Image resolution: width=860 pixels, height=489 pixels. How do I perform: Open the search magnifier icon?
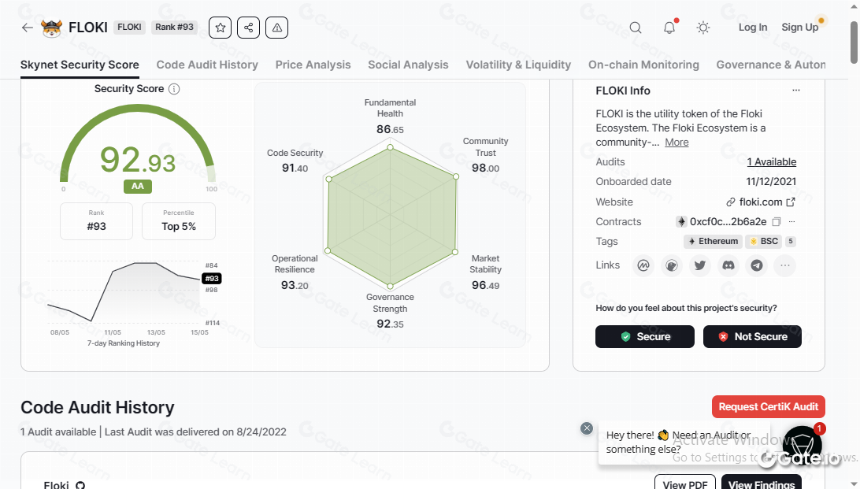pos(635,27)
